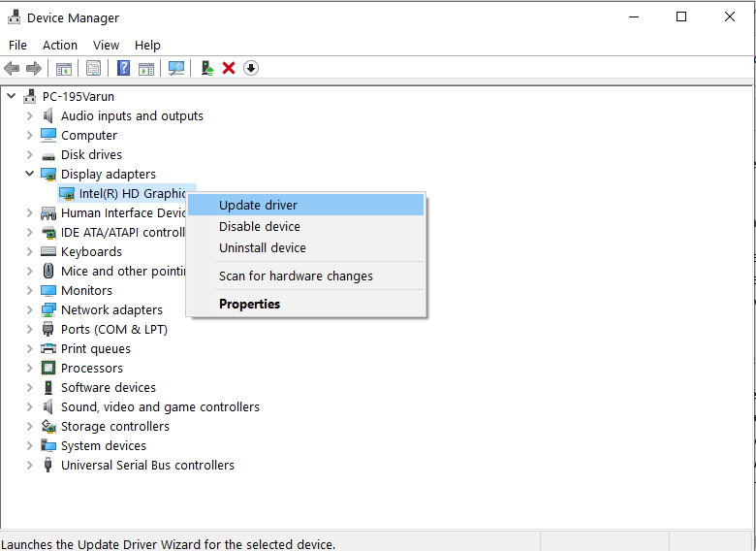Viewport: 756px width, 551px height.
Task: Expand Audio inputs and outputs chevron
Action: pos(29,115)
